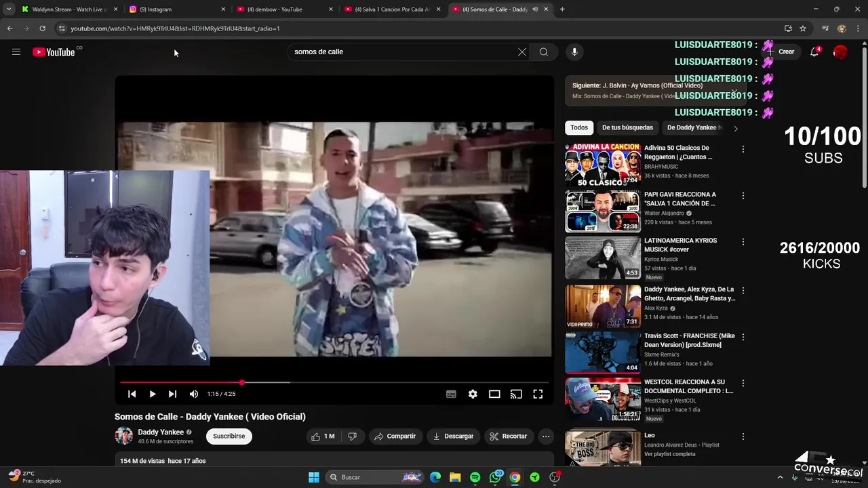Click the YouTube URL address bar
The height and width of the screenshot is (488, 868).
pyautogui.click(x=420, y=28)
